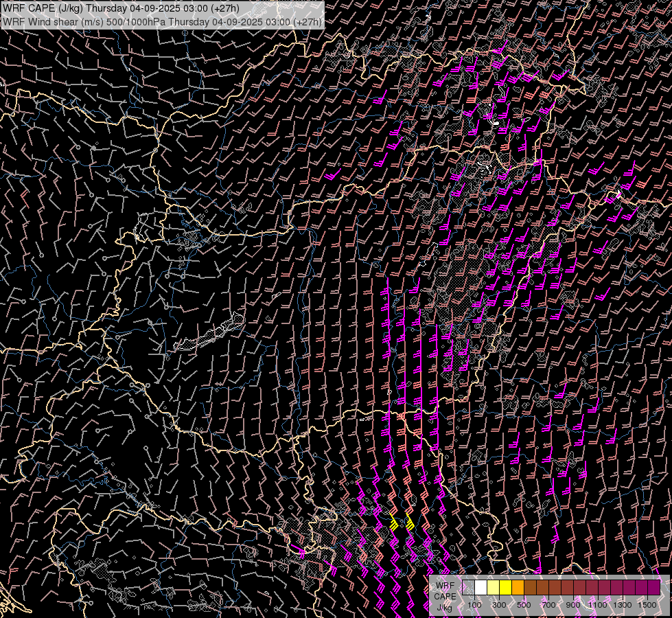Click the 1500 legend value label
The image size is (672, 618).
647,605
